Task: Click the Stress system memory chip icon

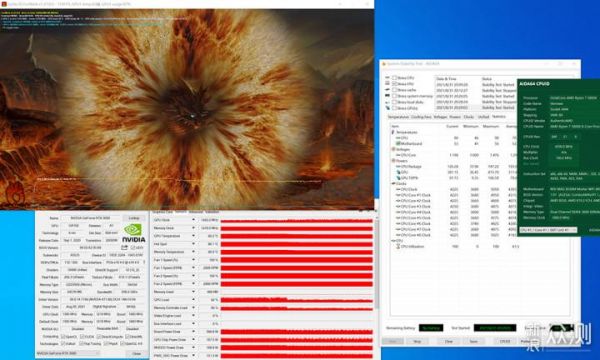Action: [x=387, y=96]
